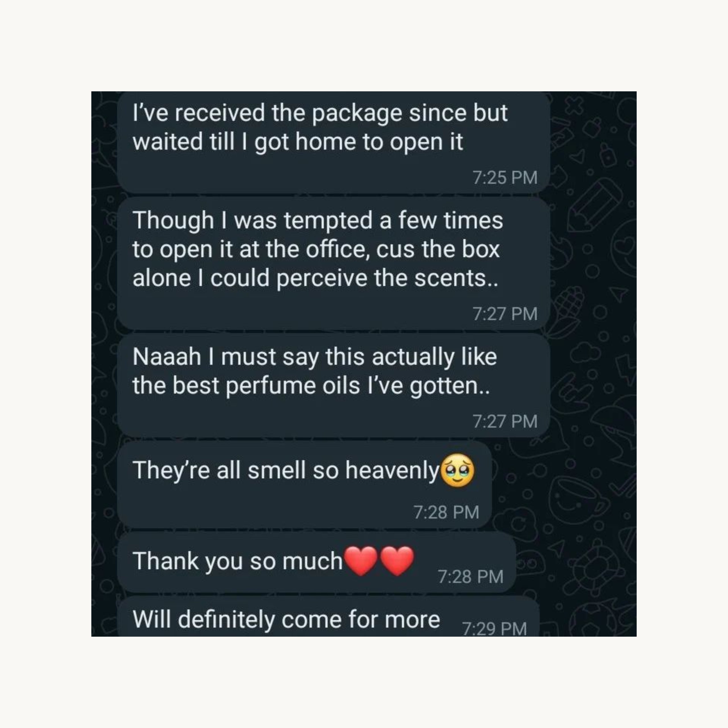Viewport: 728px width, 728px height.
Task: Select the 'They're all smell so heavenly' message
Action: coord(304,485)
